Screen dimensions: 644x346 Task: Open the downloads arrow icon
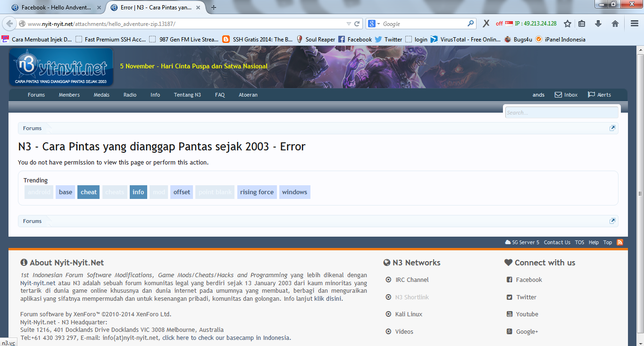[598, 24]
